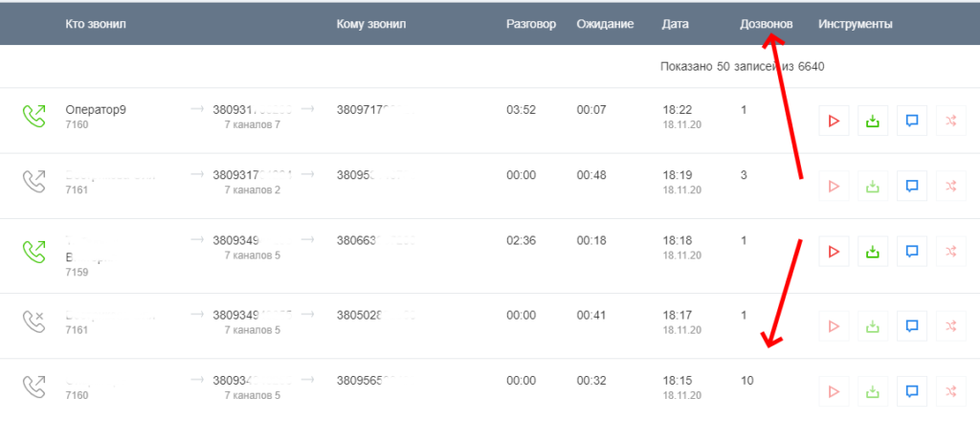Open comment for the 18:19 call
The image size is (980, 421).
click(x=912, y=186)
